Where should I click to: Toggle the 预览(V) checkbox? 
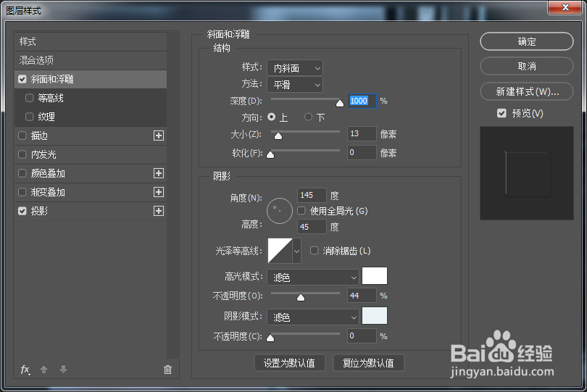click(501, 113)
